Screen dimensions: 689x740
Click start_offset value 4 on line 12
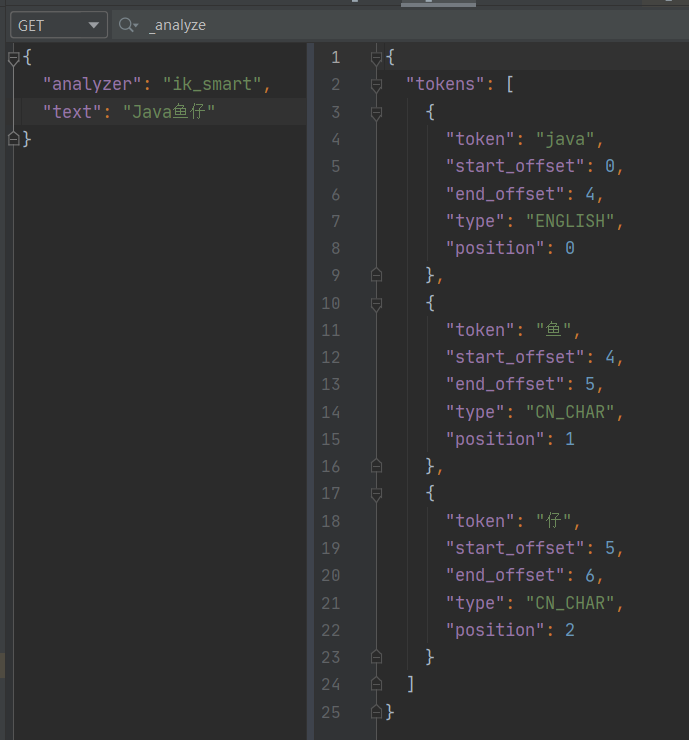pos(610,357)
